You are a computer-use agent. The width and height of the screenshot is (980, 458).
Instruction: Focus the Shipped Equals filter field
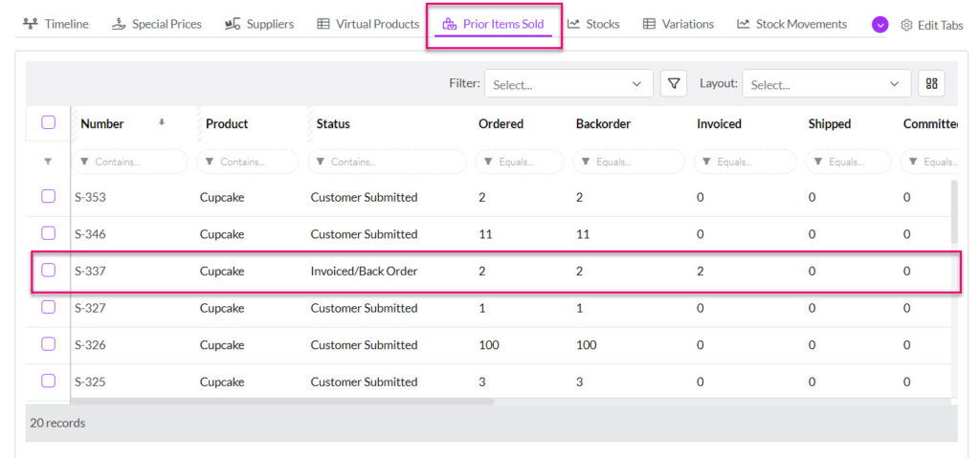coord(849,162)
